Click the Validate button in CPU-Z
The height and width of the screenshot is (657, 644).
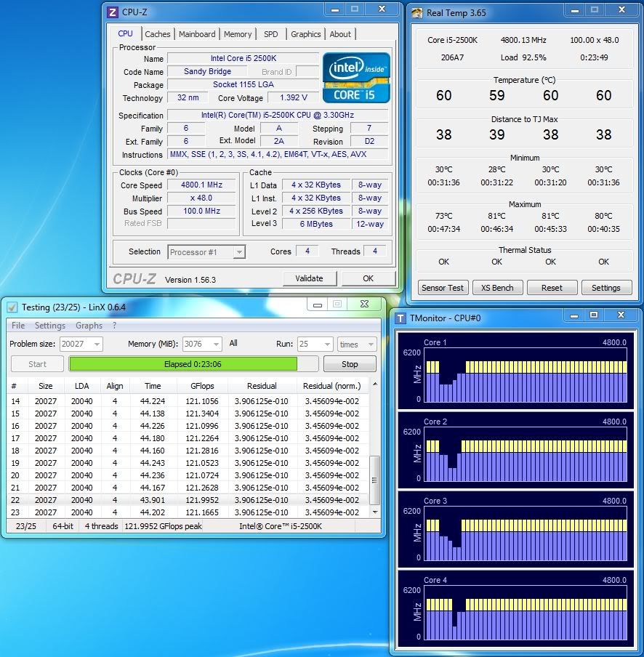point(309,278)
